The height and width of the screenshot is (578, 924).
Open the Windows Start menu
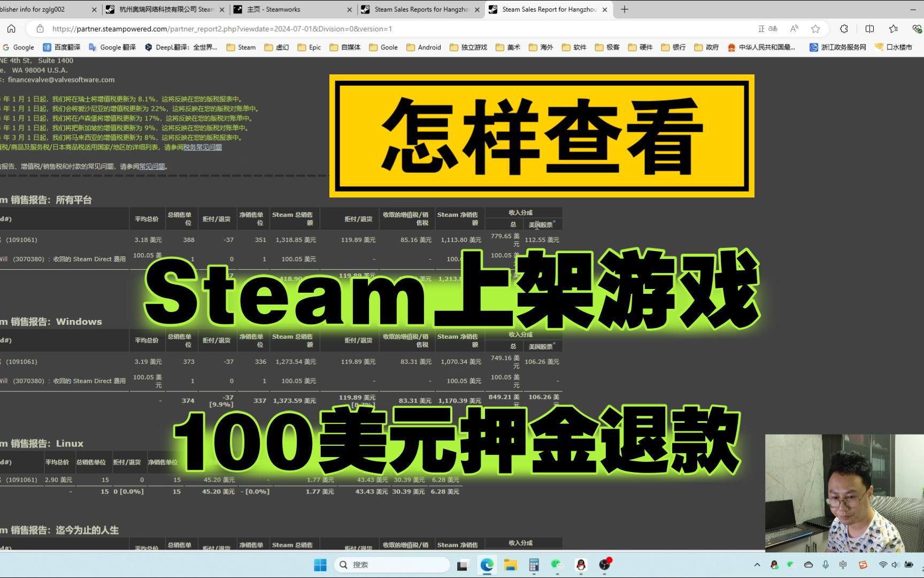pyautogui.click(x=320, y=565)
